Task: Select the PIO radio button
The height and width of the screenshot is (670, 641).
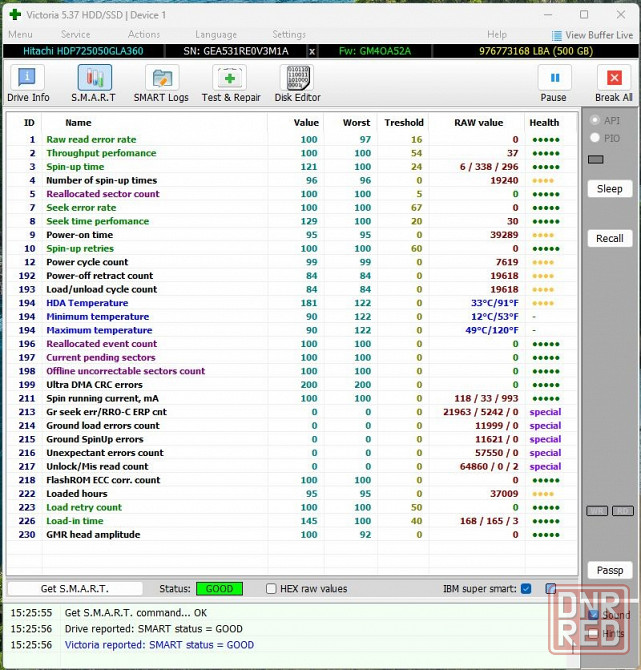Action: pyautogui.click(x=596, y=138)
